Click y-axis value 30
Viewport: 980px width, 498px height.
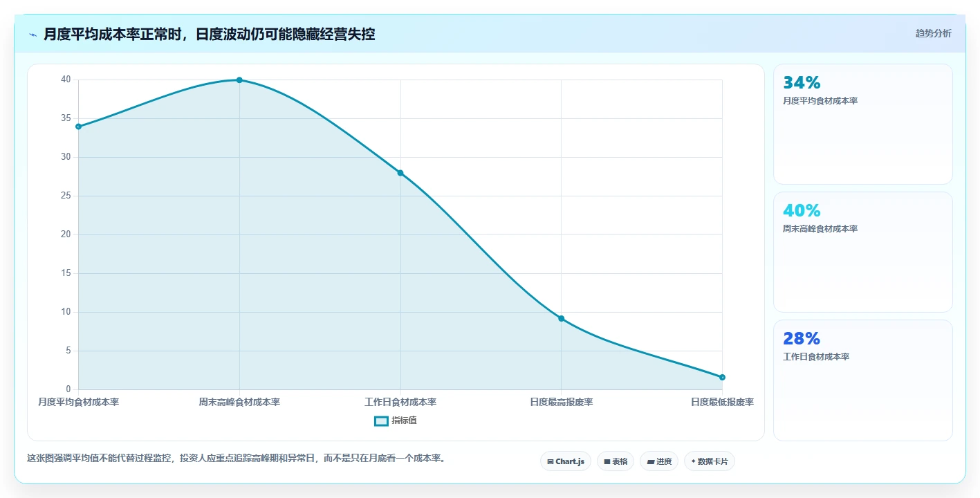point(66,157)
